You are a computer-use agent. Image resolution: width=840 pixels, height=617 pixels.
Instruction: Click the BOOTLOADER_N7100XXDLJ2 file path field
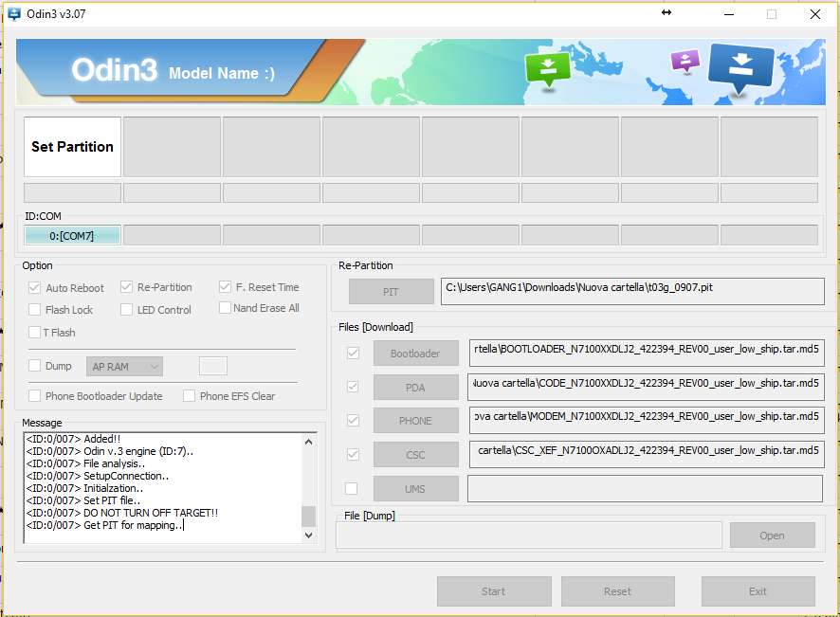point(646,353)
